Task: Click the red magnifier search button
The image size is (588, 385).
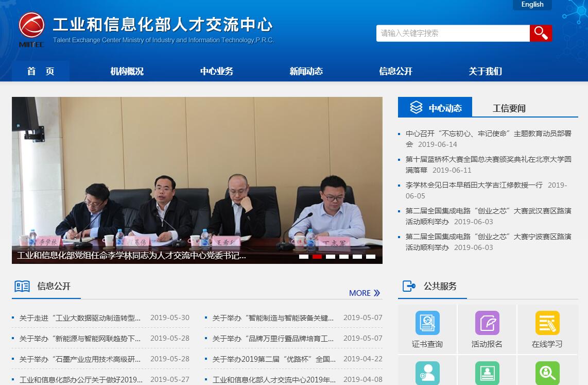Action: [x=541, y=33]
